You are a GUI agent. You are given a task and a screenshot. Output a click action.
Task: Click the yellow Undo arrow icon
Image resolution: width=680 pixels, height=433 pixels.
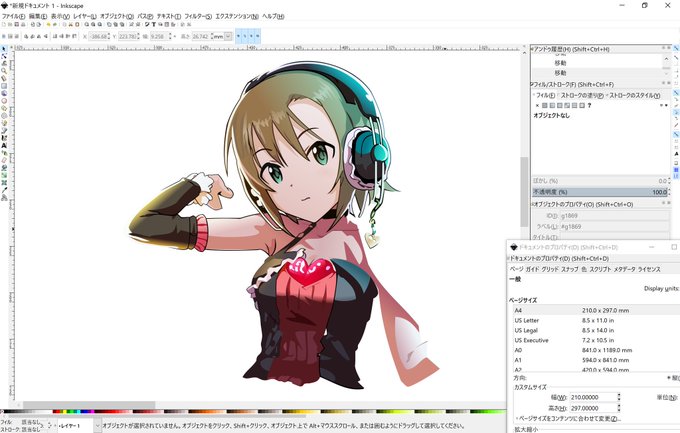(49, 25)
